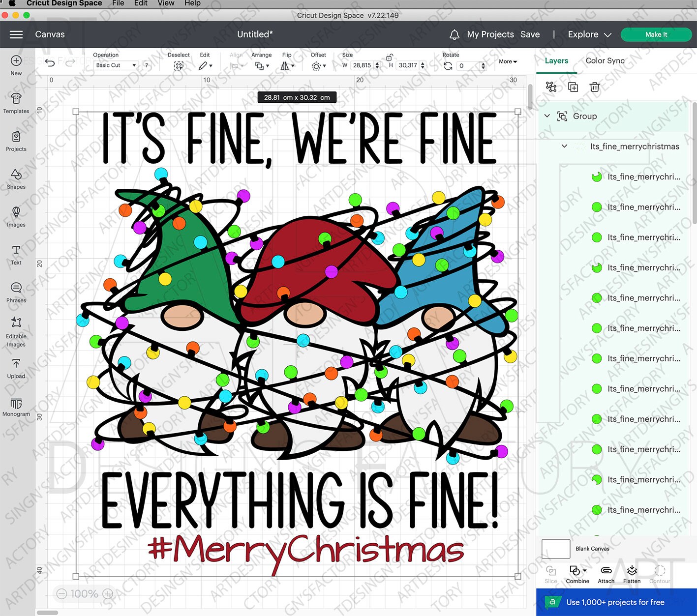The width and height of the screenshot is (697, 616).
Task: Toggle the size lock for proportions
Action: point(390,57)
